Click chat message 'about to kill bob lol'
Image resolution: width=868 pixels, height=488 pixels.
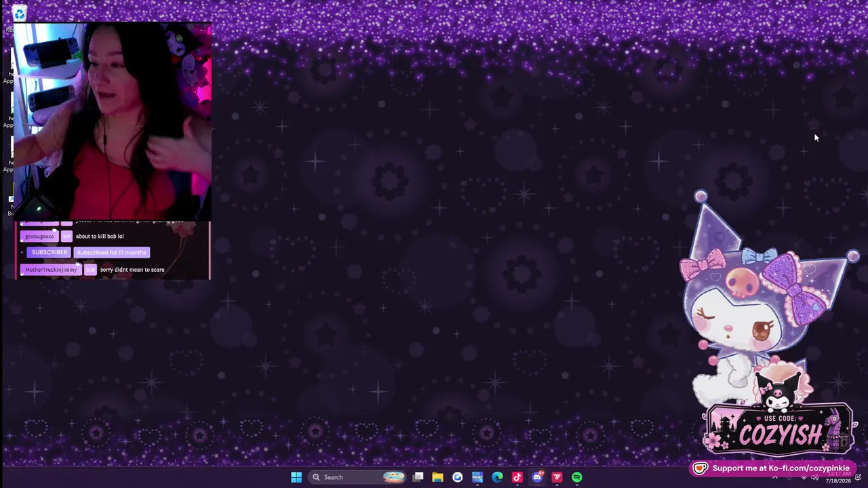click(x=100, y=236)
